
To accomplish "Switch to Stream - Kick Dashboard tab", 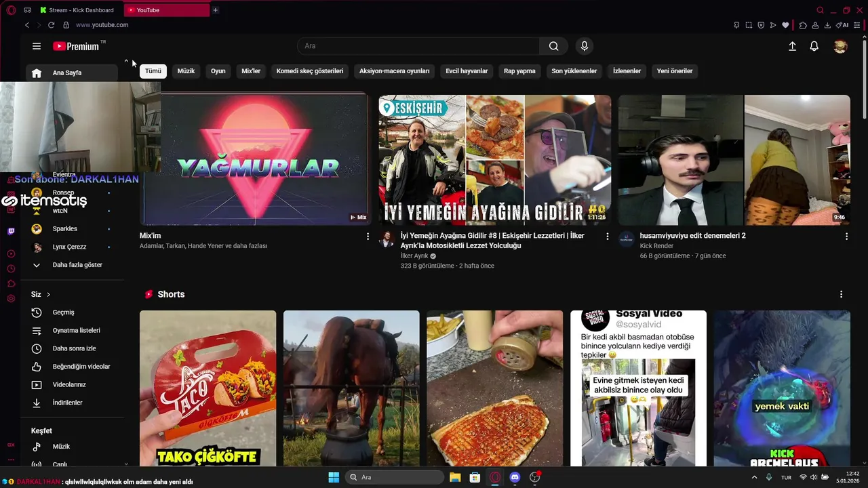I will pyautogui.click(x=77, y=10).
